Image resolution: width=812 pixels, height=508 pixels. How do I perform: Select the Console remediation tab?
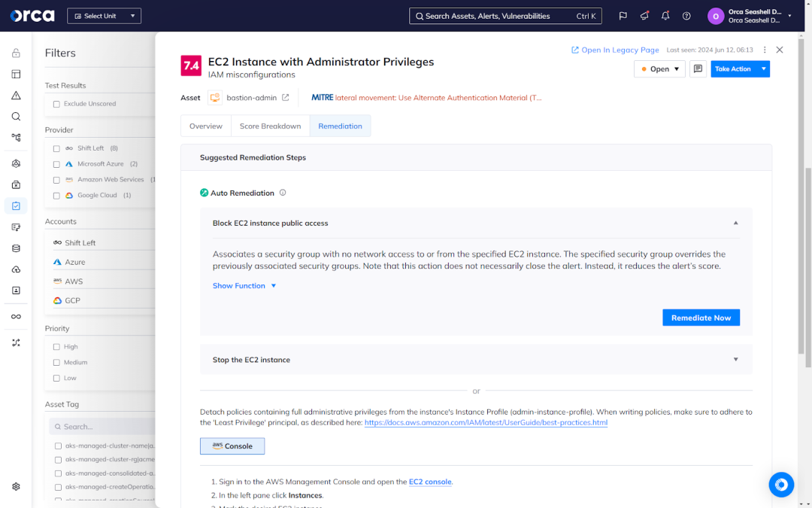[232, 446]
